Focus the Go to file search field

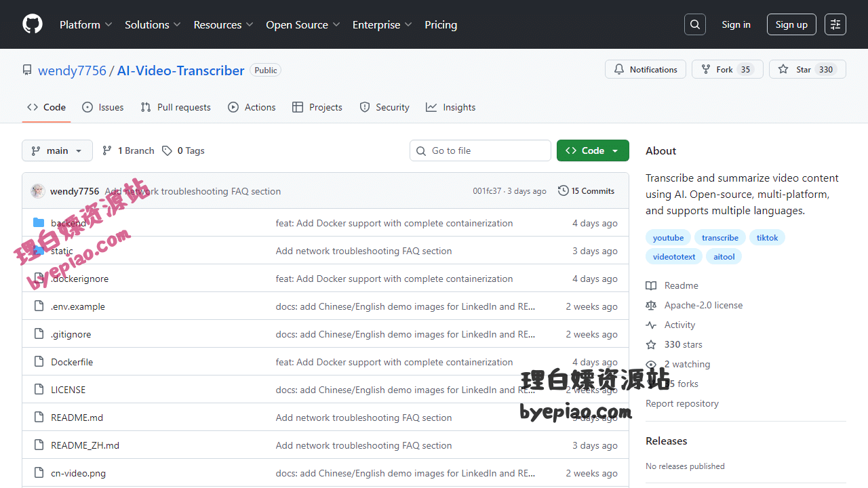[480, 150]
